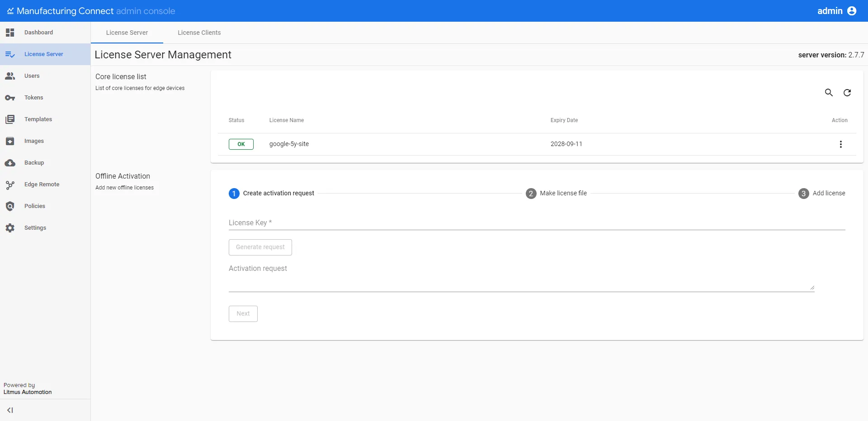868x421 pixels.
Task: Select step 3 Add license
Action: (822, 194)
